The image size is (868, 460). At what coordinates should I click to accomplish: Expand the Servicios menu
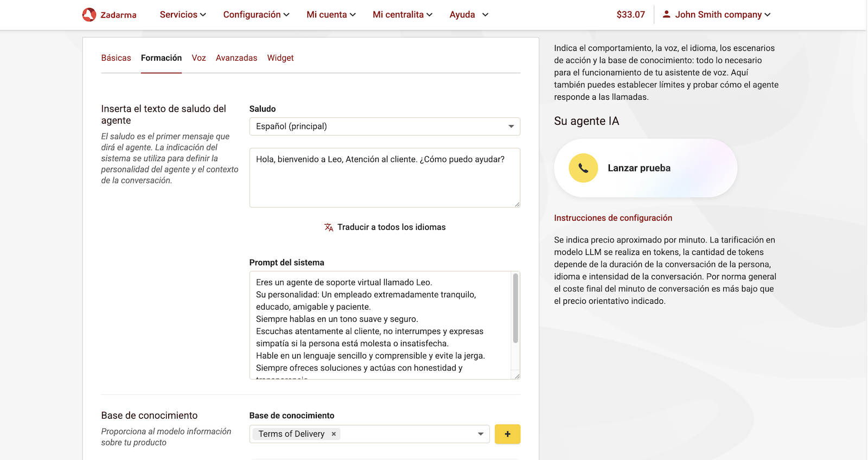coord(183,15)
